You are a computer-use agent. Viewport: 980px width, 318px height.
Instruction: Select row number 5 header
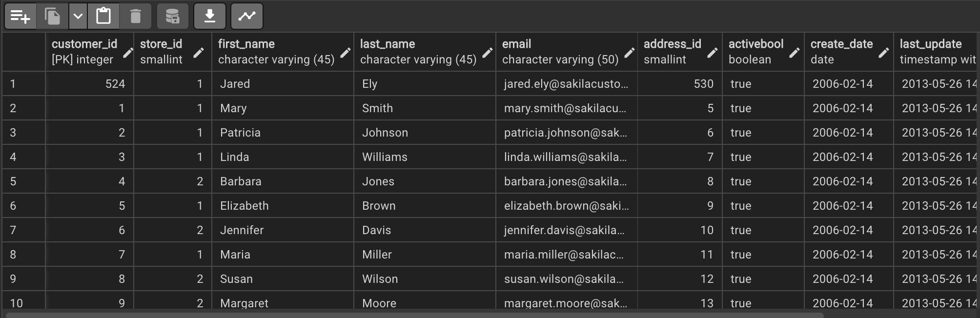pos(24,181)
